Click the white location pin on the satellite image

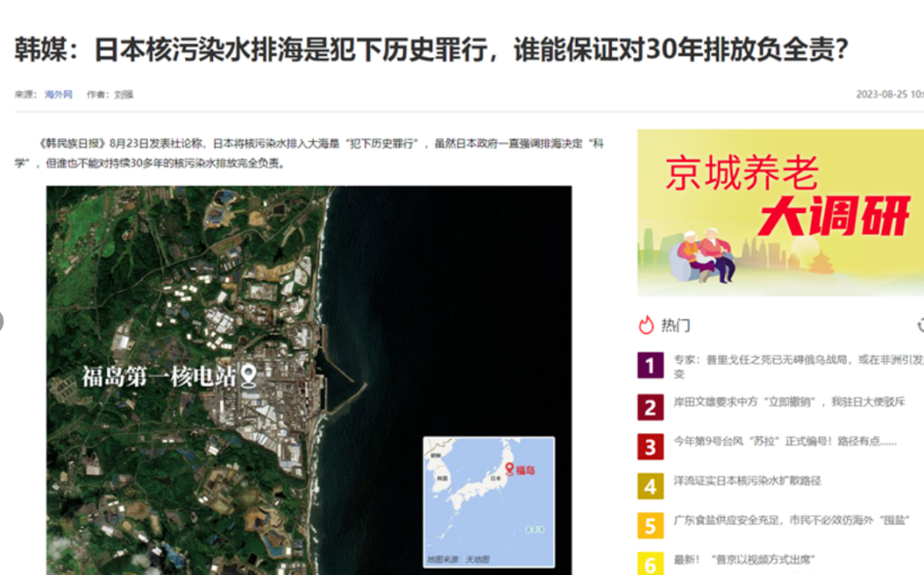point(250,375)
